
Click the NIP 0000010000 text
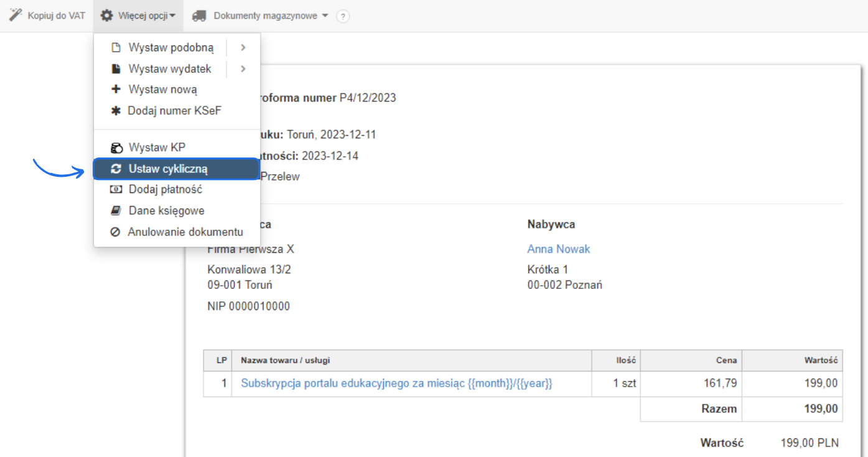248,306
